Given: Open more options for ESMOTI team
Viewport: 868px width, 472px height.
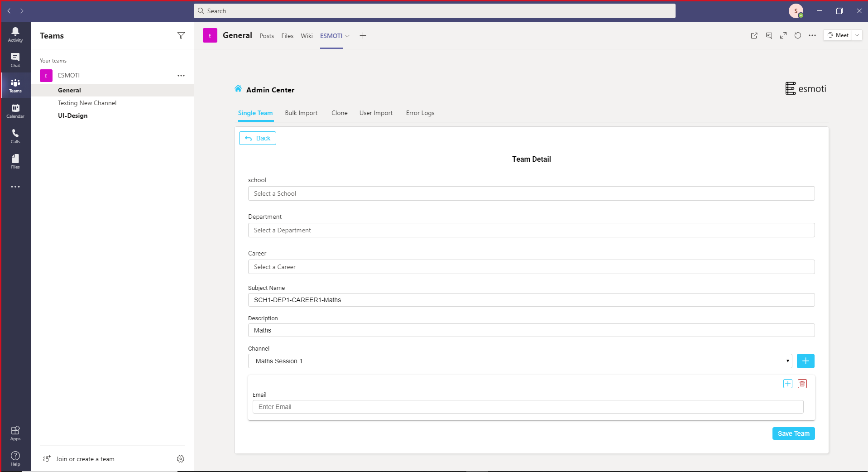Looking at the screenshot, I should click(181, 76).
